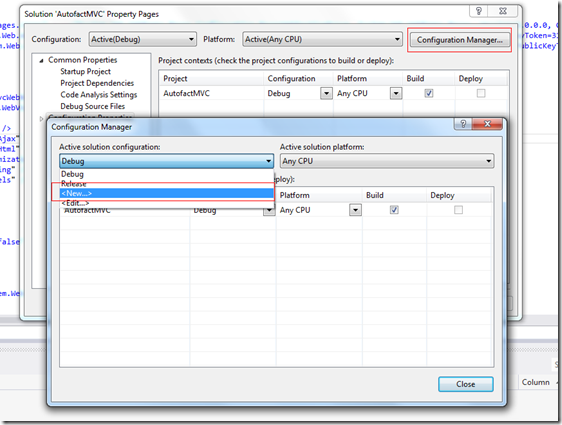
Task: Select Code Analysis Settings in tree
Action: (x=99, y=95)
